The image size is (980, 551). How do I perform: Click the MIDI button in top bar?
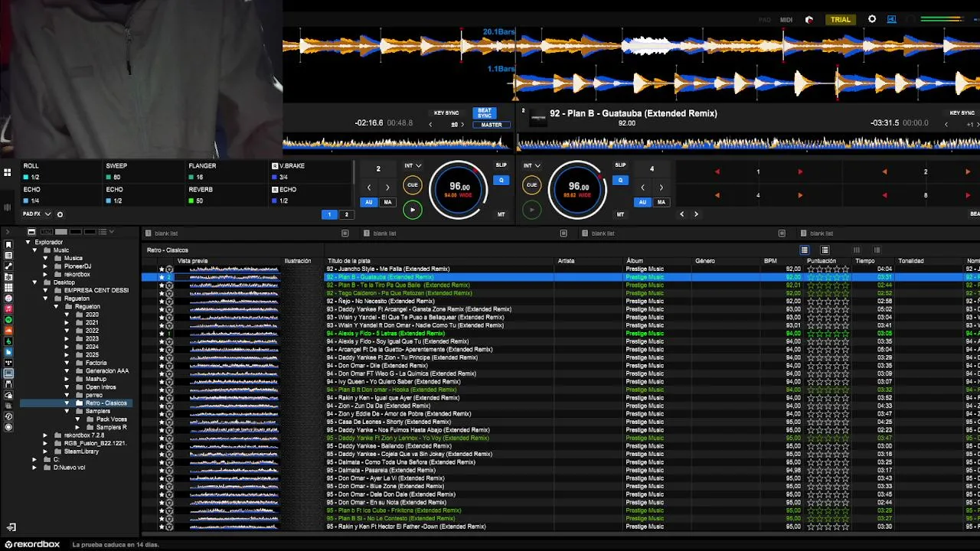[786, 20]
